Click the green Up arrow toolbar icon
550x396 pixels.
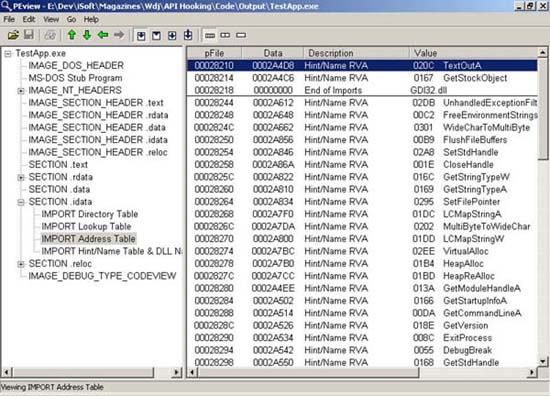pos(72,35)
